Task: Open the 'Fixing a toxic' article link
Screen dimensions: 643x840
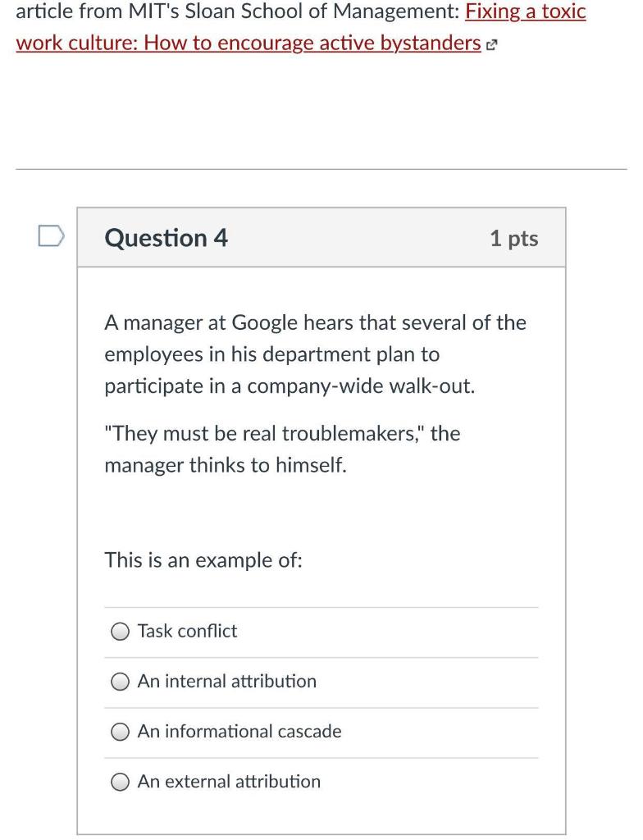Action: pyautogui.click(x=526, y=12)
